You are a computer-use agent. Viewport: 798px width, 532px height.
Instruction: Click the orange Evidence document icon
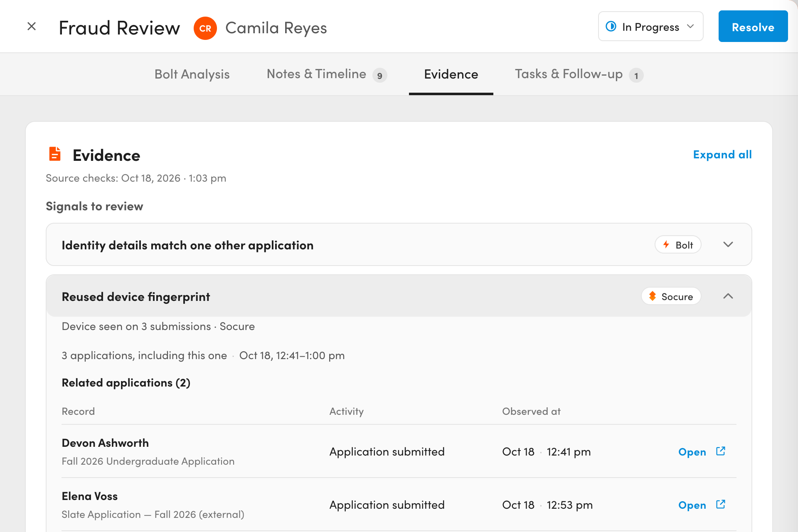(x=55, y=154)
